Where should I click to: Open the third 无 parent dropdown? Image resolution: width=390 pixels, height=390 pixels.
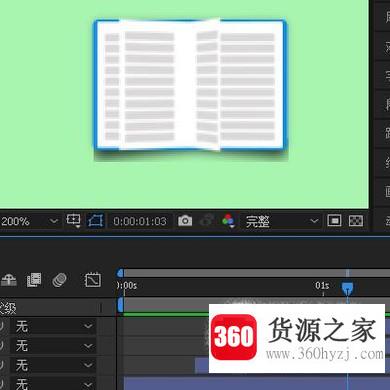tap(53, 365)
